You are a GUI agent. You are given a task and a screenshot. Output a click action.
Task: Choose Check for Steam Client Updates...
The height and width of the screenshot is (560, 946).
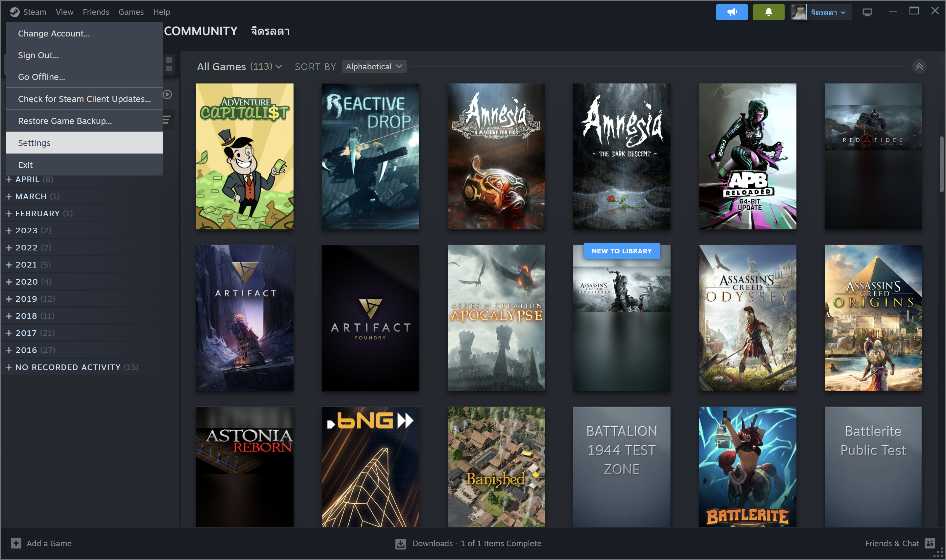[84, 99]
